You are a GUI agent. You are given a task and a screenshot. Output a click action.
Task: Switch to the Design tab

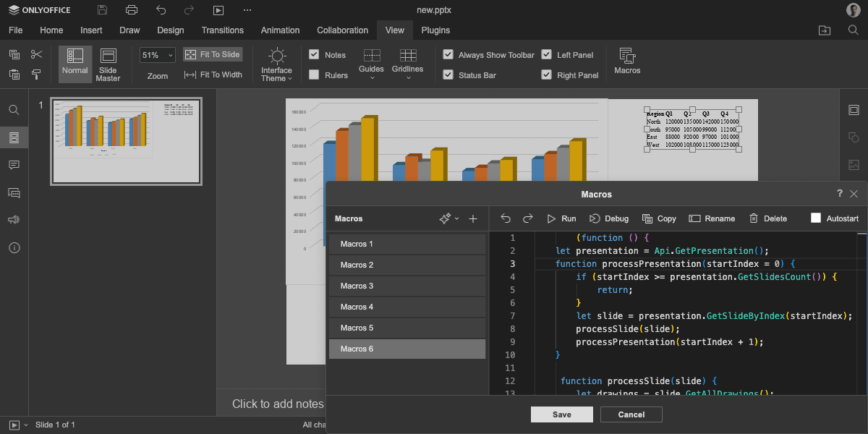click(171, 30)
